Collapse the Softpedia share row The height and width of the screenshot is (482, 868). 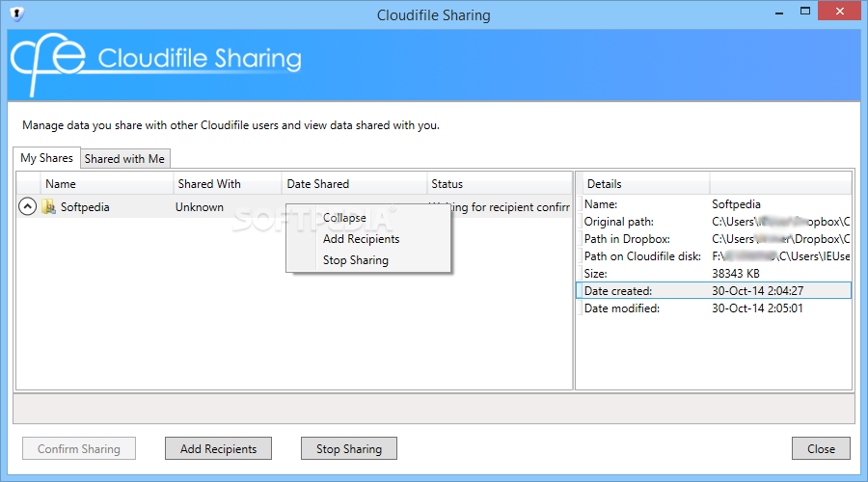click(x=28, y=206)
